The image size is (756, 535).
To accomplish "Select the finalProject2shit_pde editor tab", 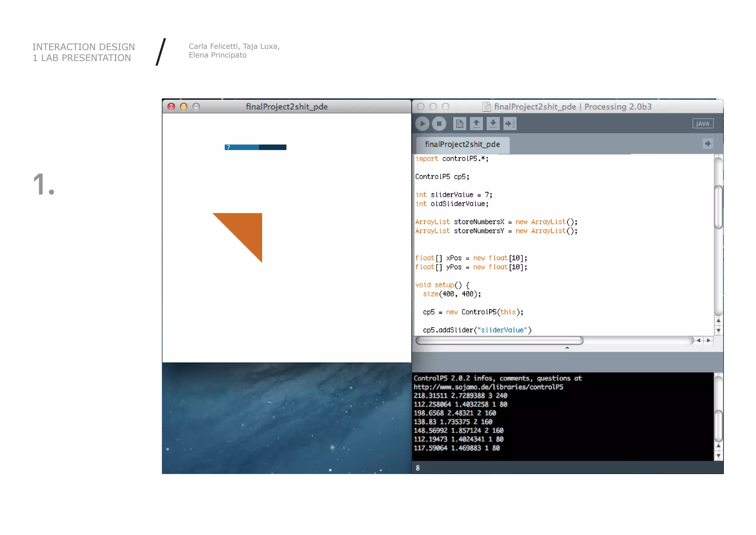I will [x=462, y=144].
